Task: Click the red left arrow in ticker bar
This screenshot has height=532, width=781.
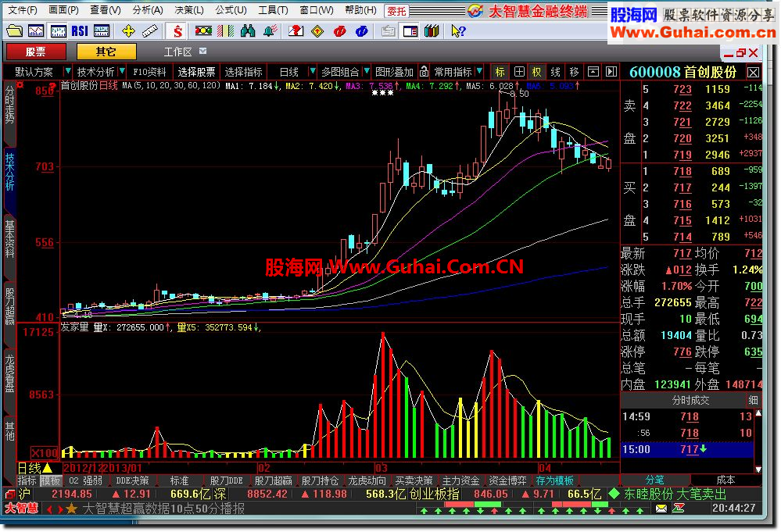Action: point(49,509)
